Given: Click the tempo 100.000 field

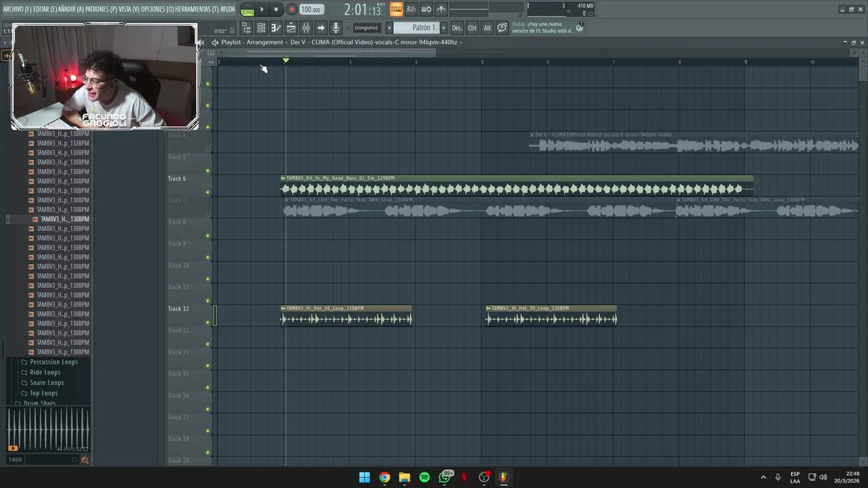Looking at the screenshot, I should coord(311,9).
